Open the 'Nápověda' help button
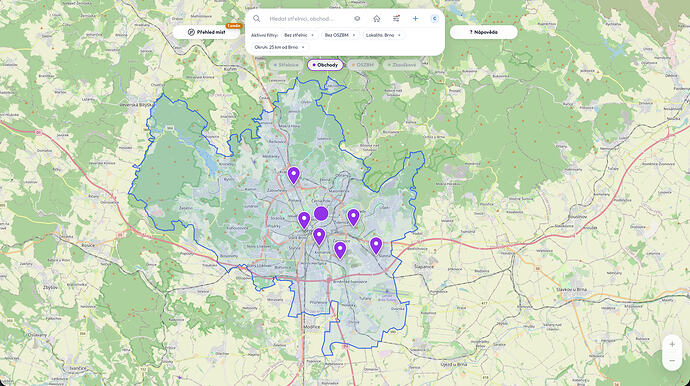This screenshot has width=690, height=386. (483, 32)
